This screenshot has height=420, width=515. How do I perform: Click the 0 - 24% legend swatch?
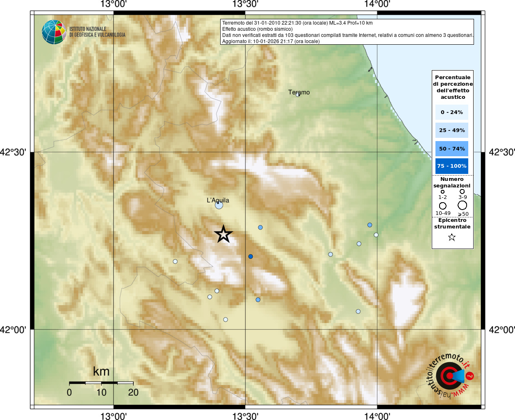click(x=452, y=112)
